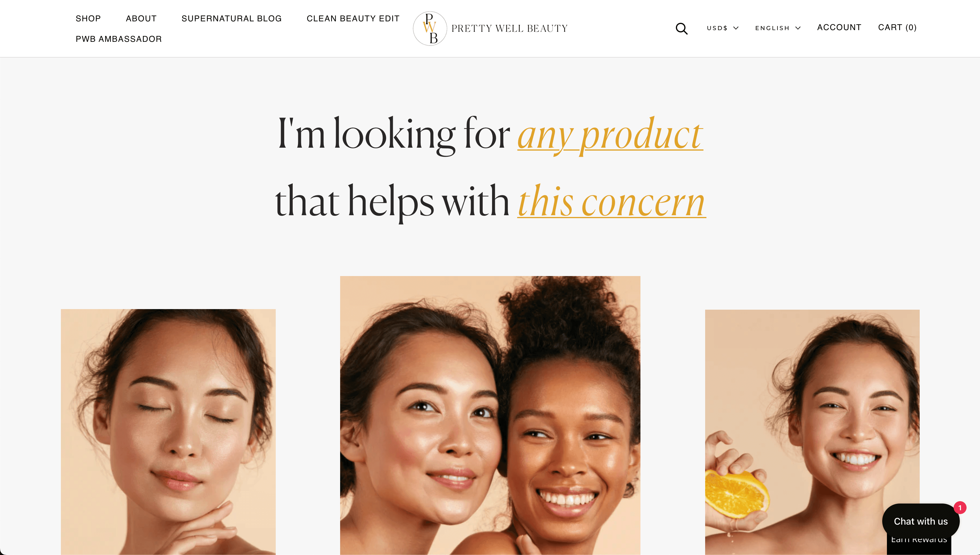Open the English language selector

pos(778,28)
